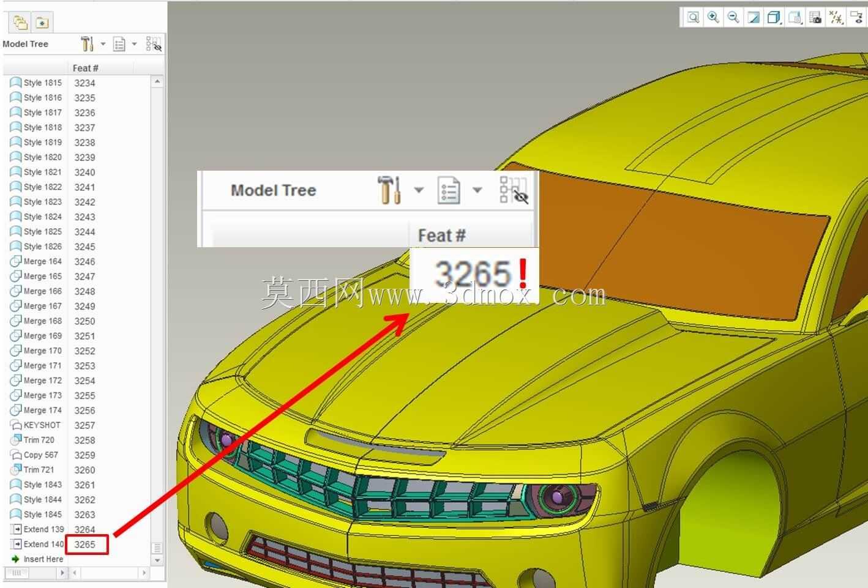Click feature number 3257 cell
The height and width of the screenshot is (588, 868).
tap(85, 425)
